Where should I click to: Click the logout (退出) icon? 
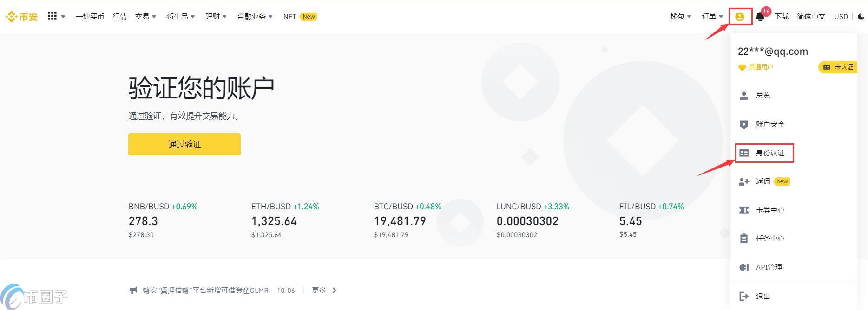click(x=743, y=296)
